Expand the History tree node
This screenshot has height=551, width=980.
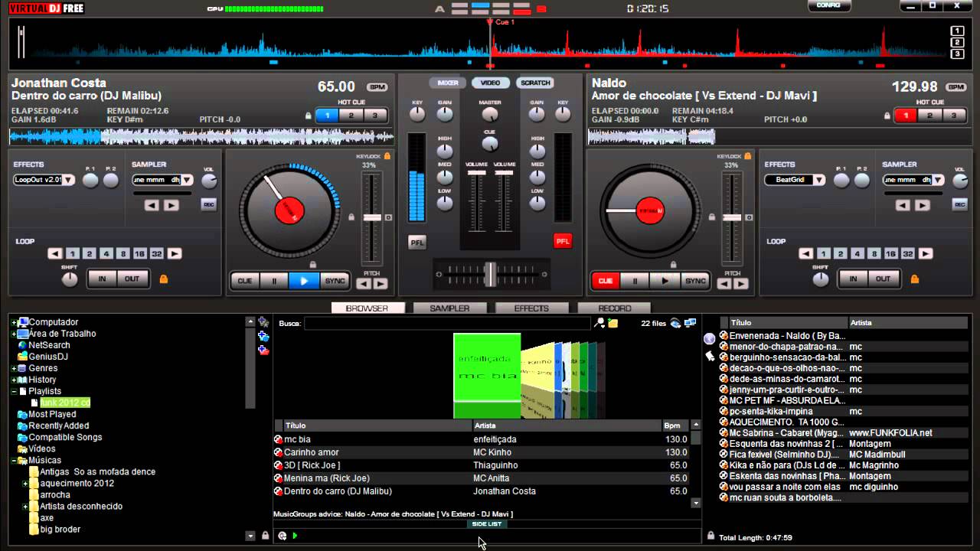click(x=14, y=380)
